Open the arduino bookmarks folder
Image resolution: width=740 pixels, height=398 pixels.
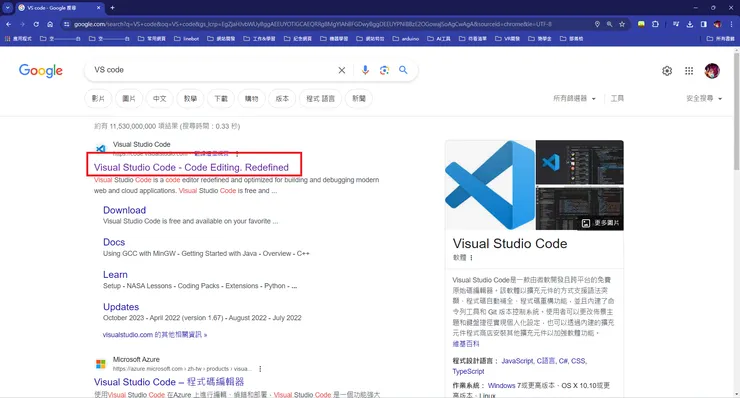pos(405,39)
